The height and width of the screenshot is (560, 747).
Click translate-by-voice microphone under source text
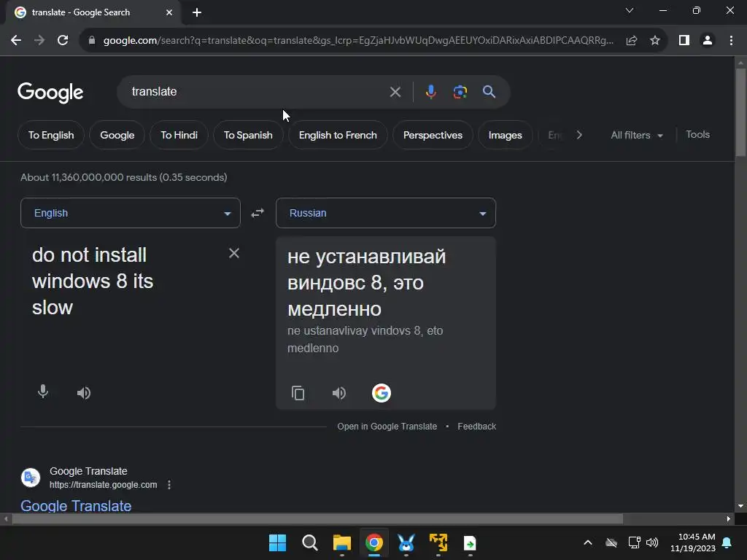pos(43,392)
